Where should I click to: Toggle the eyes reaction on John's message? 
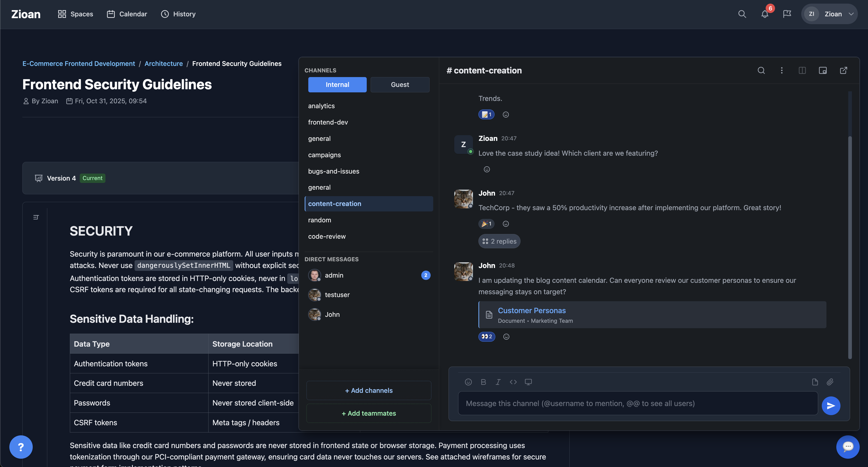pos(486,337)
